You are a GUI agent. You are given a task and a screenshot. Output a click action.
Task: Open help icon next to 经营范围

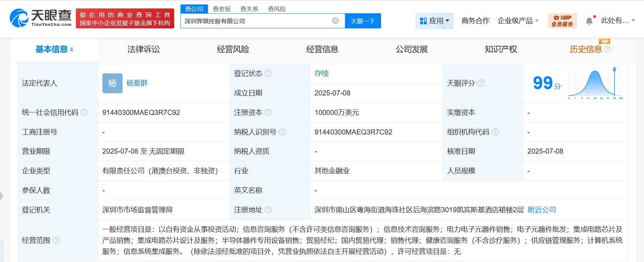[56, 240]
